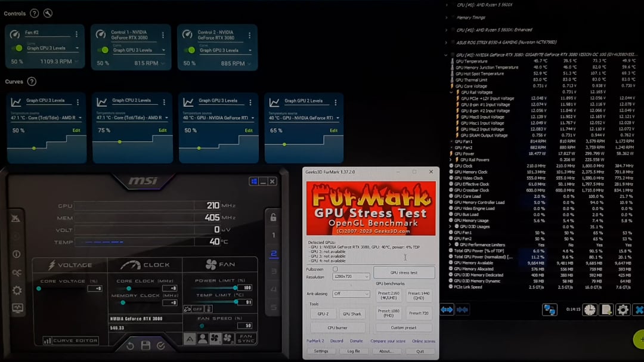Click the Compare your score link in FurMark
Viewport: 644px width, 362px height.
coord(389,341)
